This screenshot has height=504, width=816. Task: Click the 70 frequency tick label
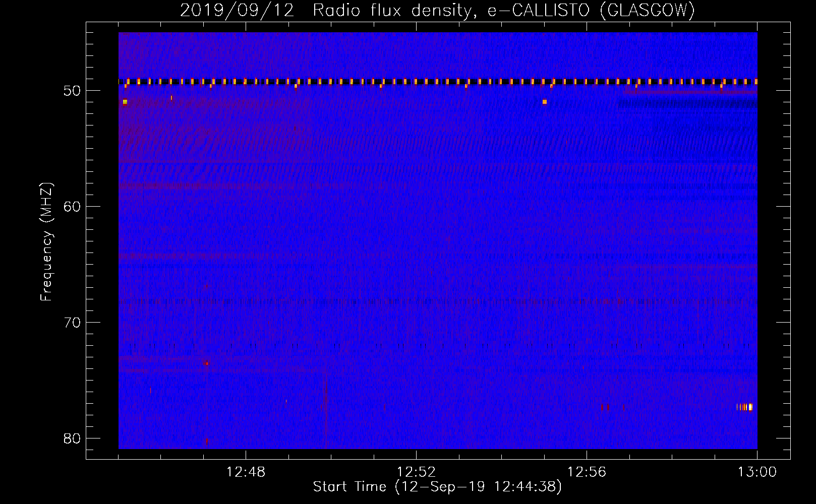pyautogui.click(x=72, y=323)
